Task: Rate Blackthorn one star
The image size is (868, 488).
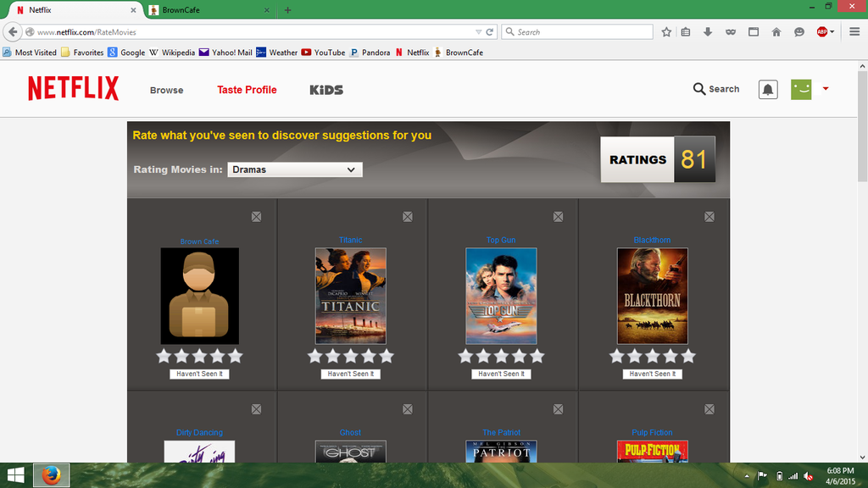Action: click(617, 357)
